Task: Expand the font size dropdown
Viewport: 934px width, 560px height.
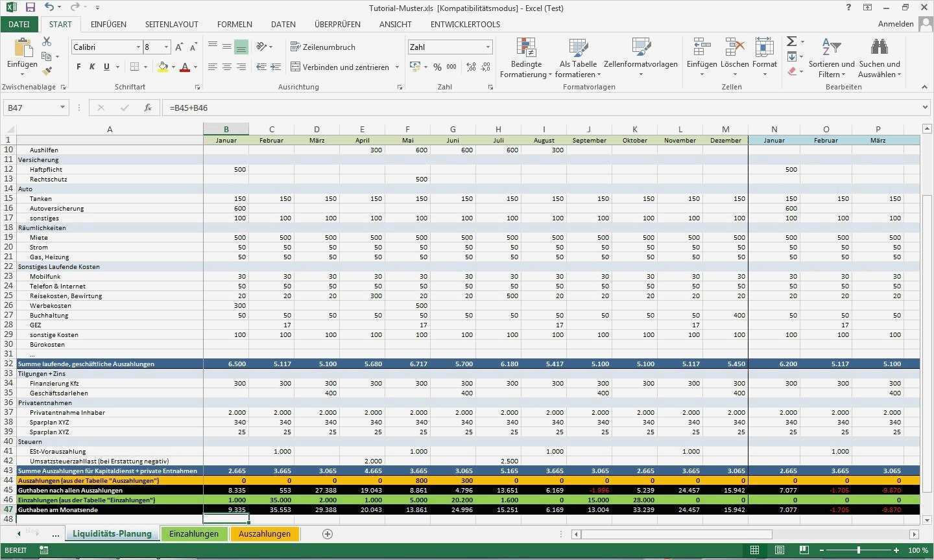Action: (x=165, y=47)
